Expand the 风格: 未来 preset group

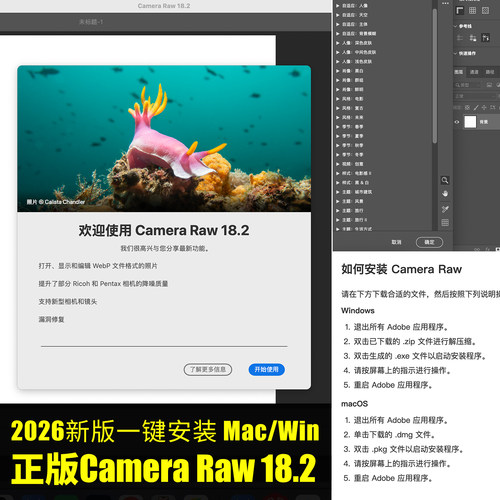(x=337, y=118)
